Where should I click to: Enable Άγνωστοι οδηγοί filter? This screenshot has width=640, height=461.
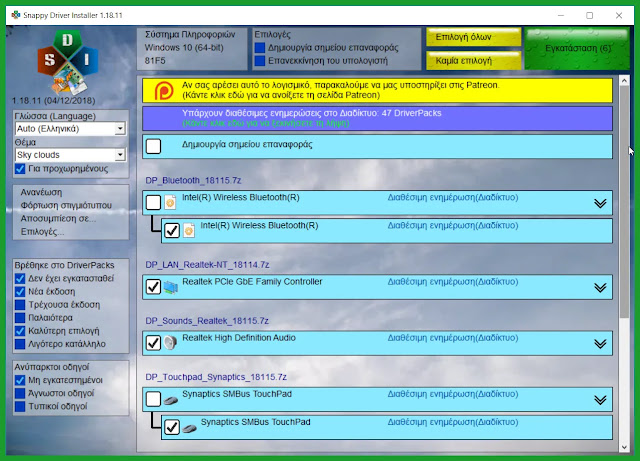click(20, 393)
